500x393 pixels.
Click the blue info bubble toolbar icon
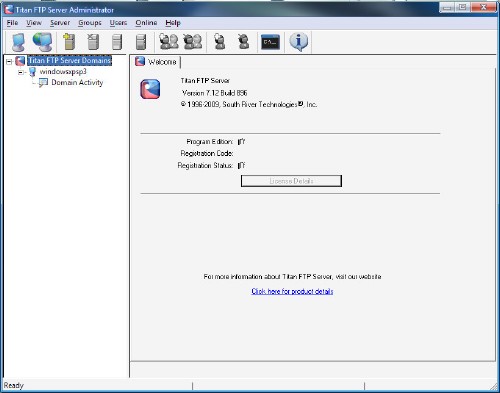tap(298, 42)
